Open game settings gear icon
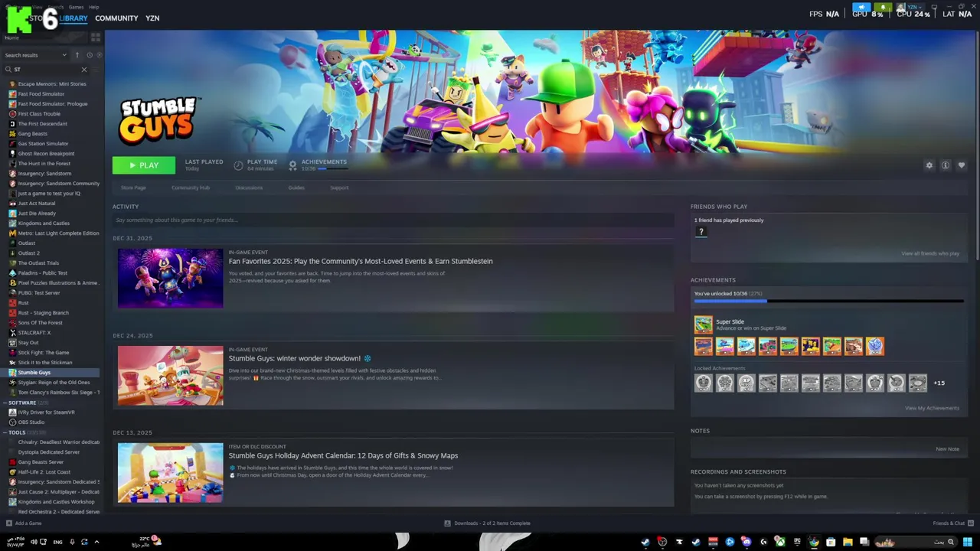The height and width of the screenshot is (551, 980). pyautogui.click(x=929, y=165)
